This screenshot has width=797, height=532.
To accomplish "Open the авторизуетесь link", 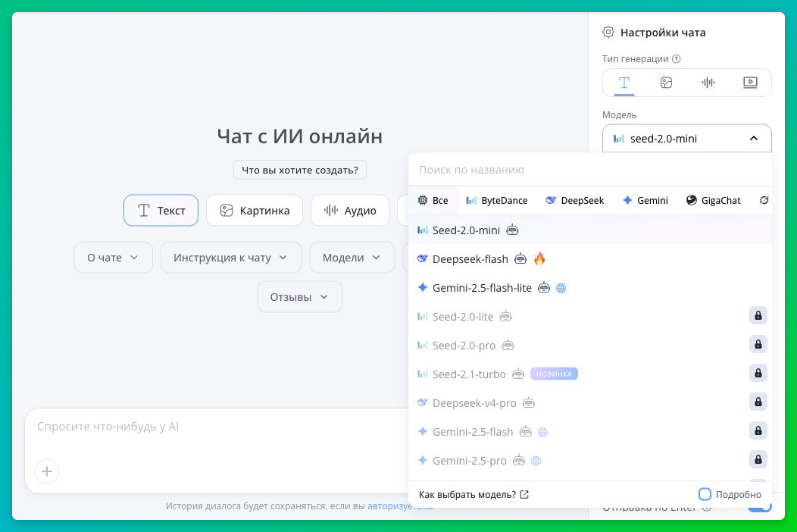I will (x=401, y=506).
